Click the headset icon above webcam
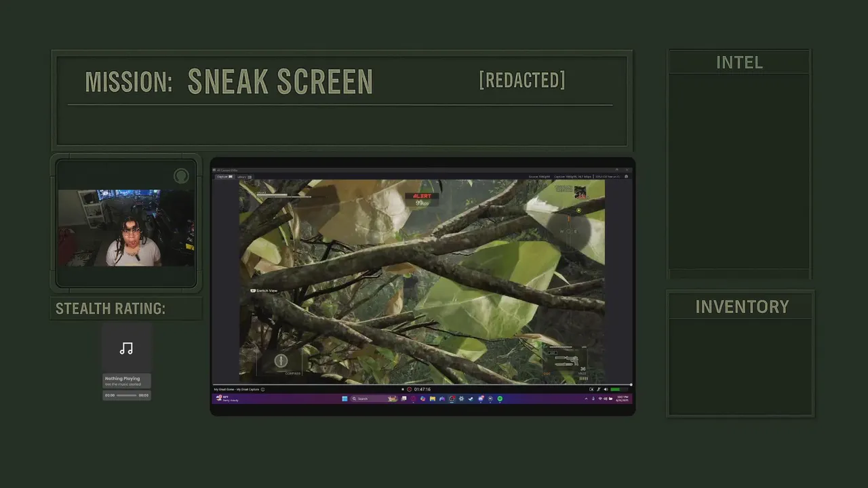Viewport: 868px width, 488px height. (181, 176)
